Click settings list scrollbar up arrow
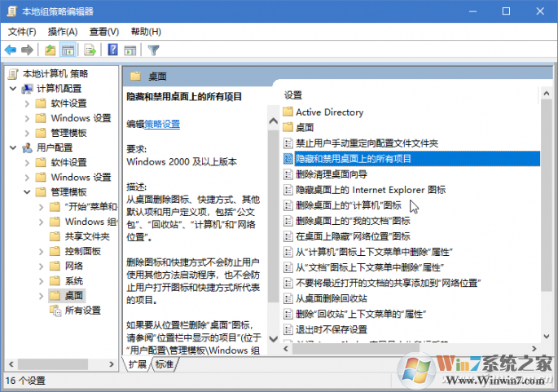558x392 pixels. pyautogui.click(x=547, y=93)
